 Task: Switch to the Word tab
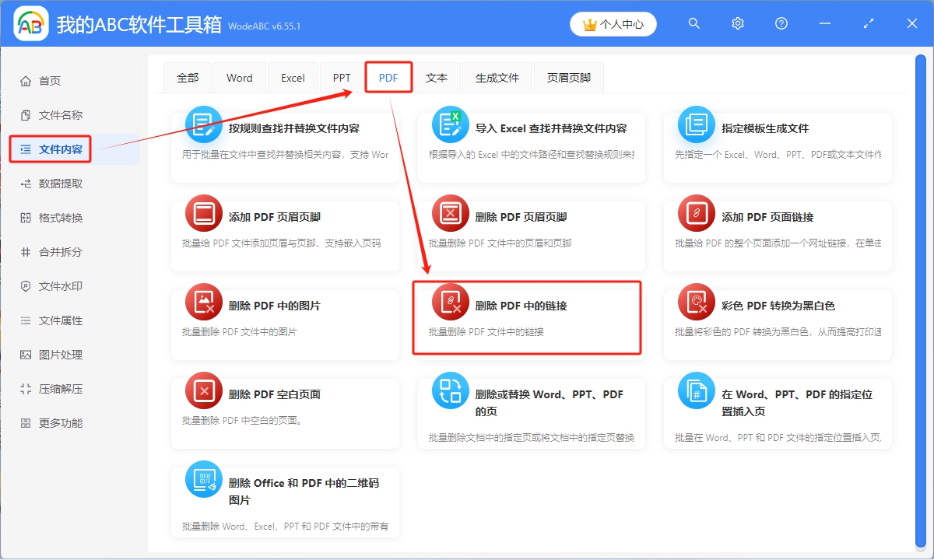(239, 77)
